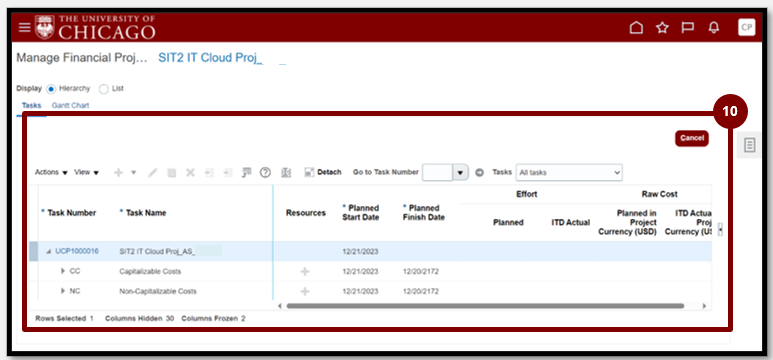This screenshot has height=360, width=773.
Task: Open the UCP1000016 task number link
Action: click(x=77, y=252)
